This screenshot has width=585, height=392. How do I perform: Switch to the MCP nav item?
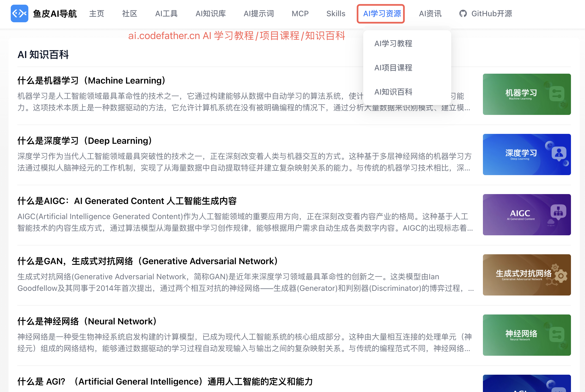(x=300, y=13)
